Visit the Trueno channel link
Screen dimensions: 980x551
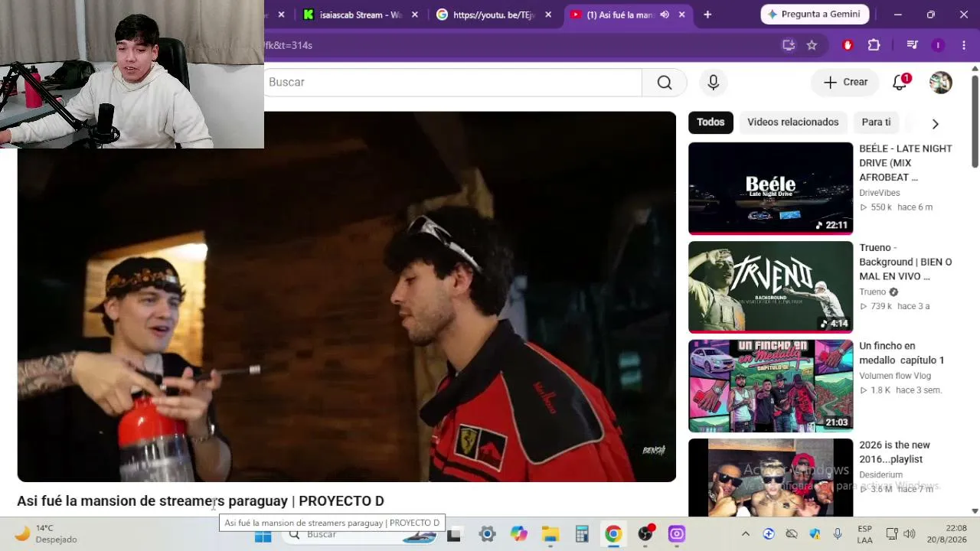coord(872,292)
